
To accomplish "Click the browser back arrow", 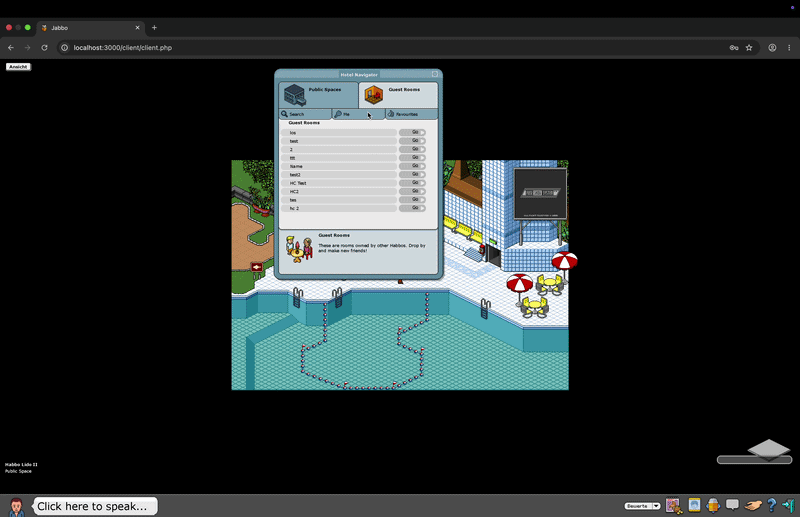I will (x=11, y=47).
